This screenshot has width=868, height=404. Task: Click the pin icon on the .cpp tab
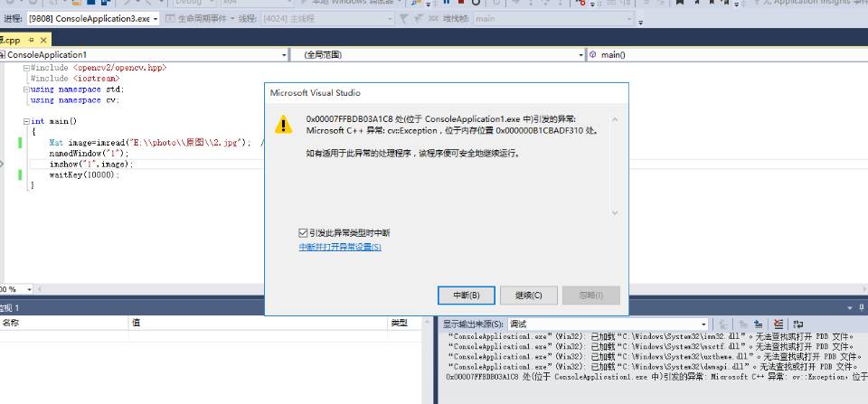(31, 41)
